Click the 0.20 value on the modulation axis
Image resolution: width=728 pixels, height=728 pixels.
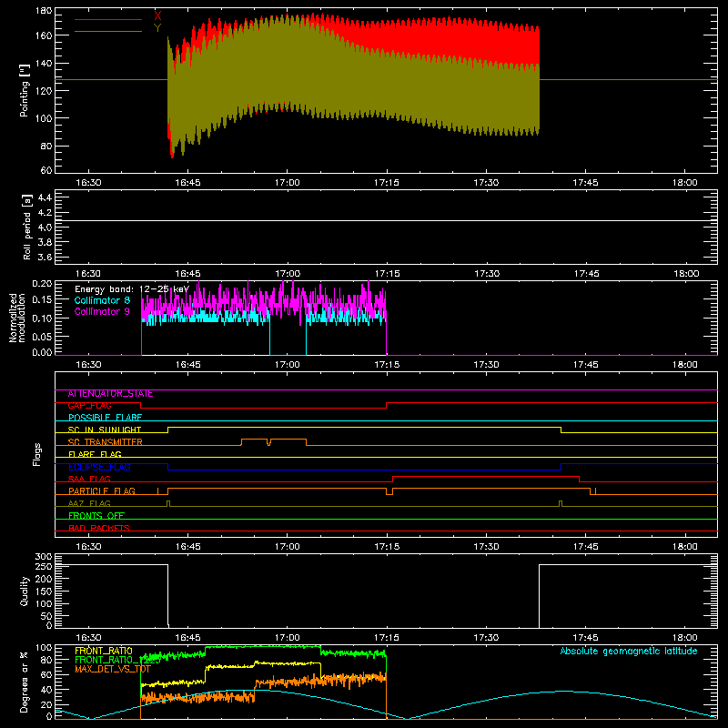[x=42, y=284]
